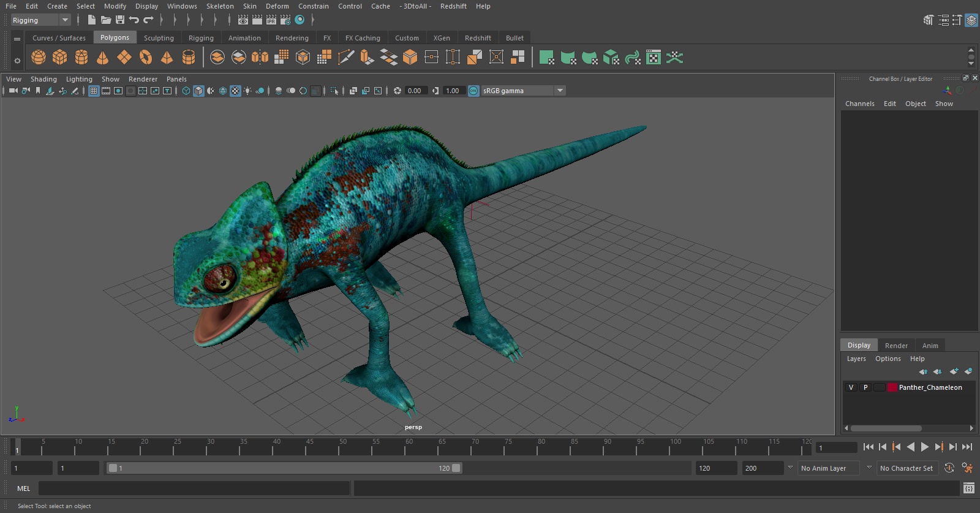Create a polygon plane from shelf
The image size is (980, 513).
[x=124, y=58]
